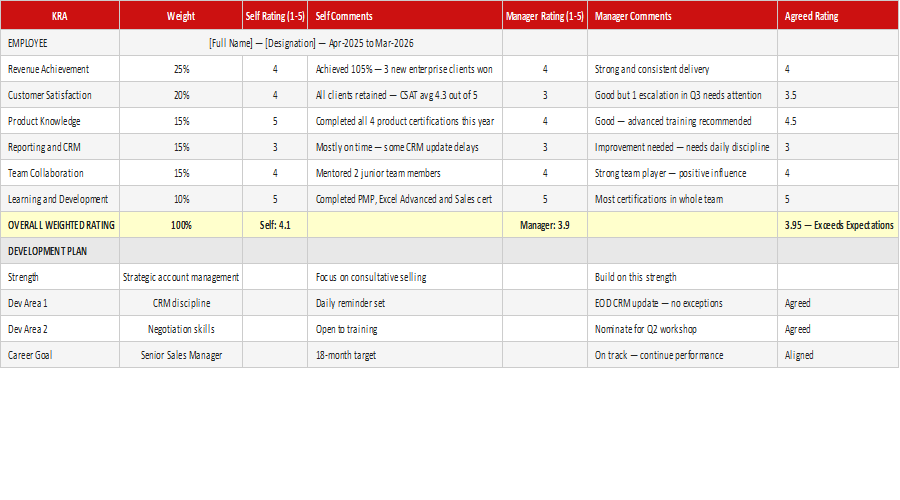
Task: Click the EMPLOYEE label cell
Action: pos(60,43)
